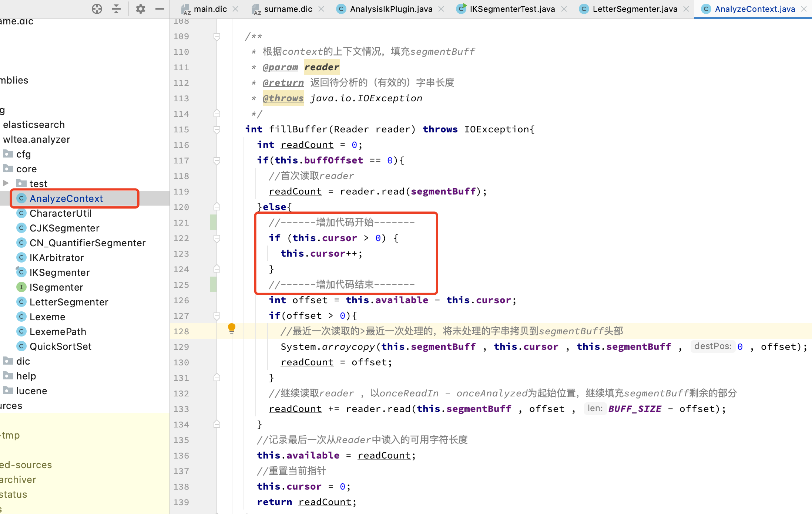Click the class icon beside AnalyzeContext

pos(21,198)
